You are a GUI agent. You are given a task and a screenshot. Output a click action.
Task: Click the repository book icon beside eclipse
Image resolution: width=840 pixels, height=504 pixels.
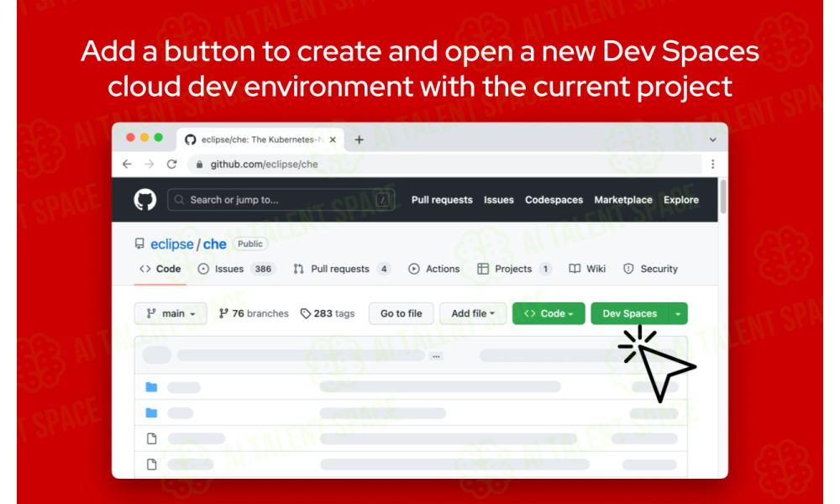[139, 244]
